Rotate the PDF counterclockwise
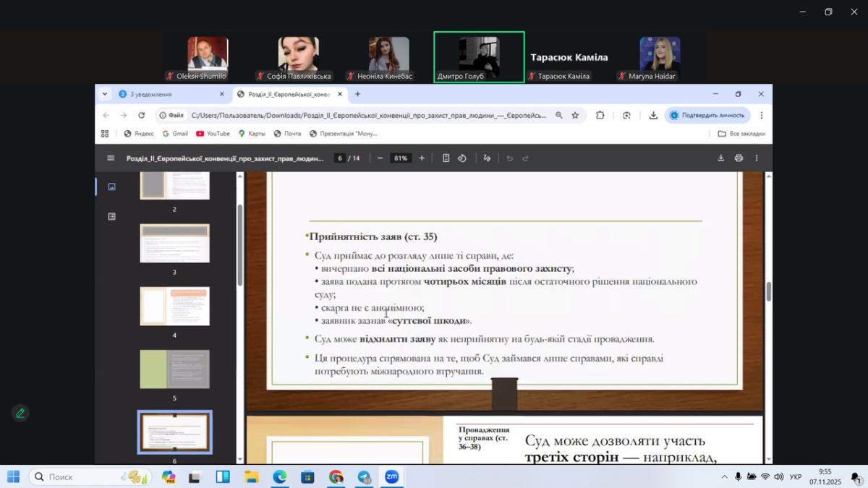Screen dimensions: 868x488 (x=462, y=158)
